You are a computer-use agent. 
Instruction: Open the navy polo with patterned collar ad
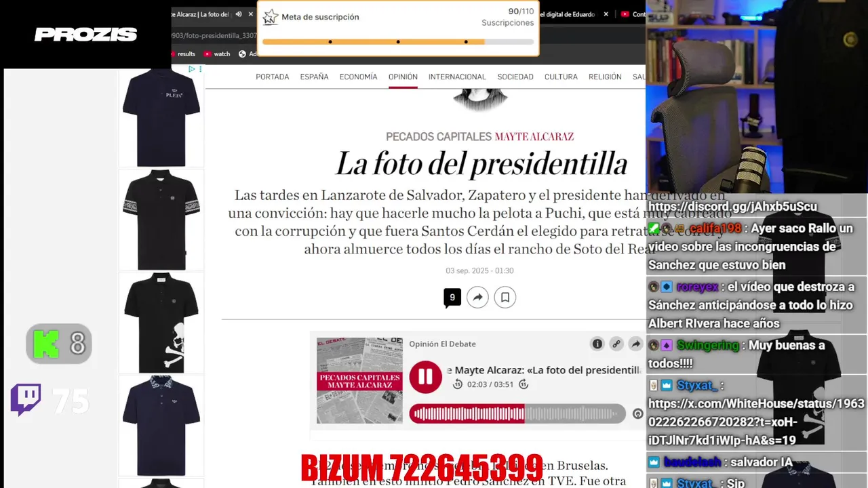(161, 426)
